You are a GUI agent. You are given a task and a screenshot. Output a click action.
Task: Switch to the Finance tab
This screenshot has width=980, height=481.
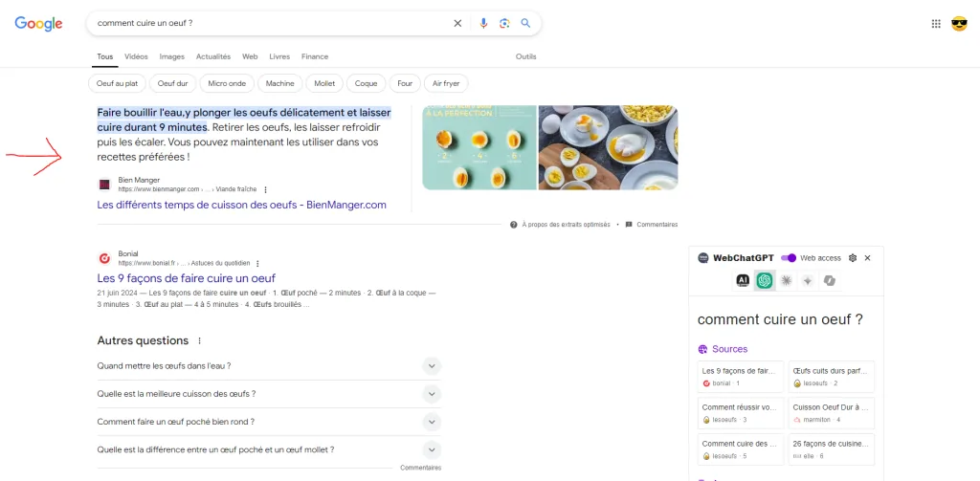coord(314,56)
